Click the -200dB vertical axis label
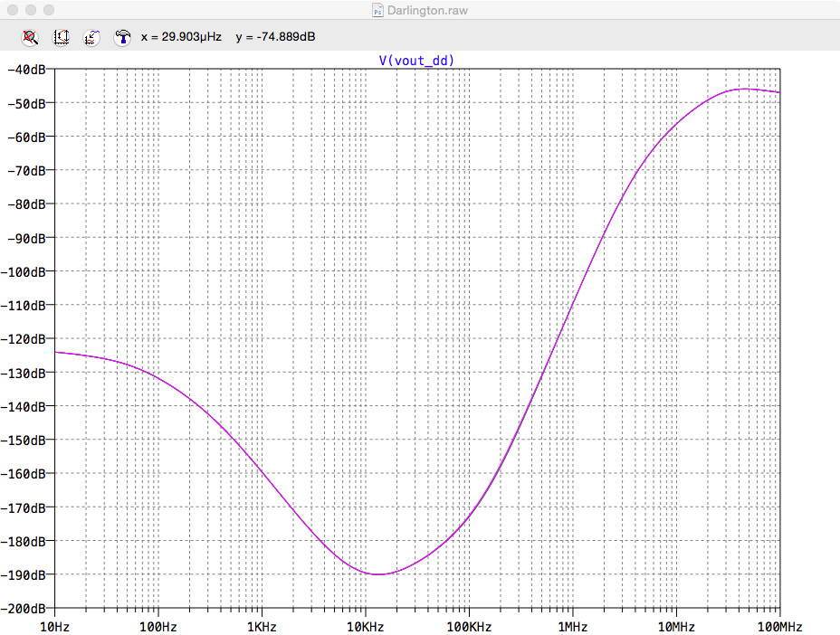840x635 pixels. point(23,610)
